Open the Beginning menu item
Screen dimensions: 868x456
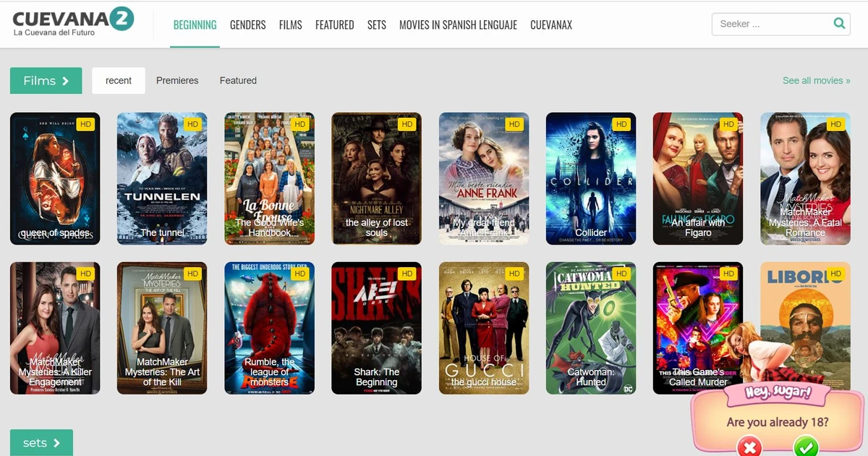(x=195, y=25)
